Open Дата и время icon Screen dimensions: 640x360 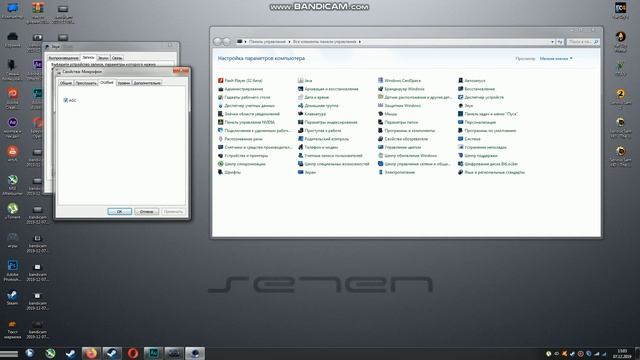coord(300,97)
